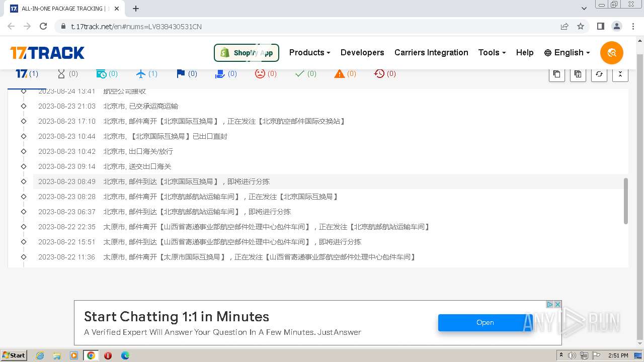Expand the English language selector

click(567, 52)
